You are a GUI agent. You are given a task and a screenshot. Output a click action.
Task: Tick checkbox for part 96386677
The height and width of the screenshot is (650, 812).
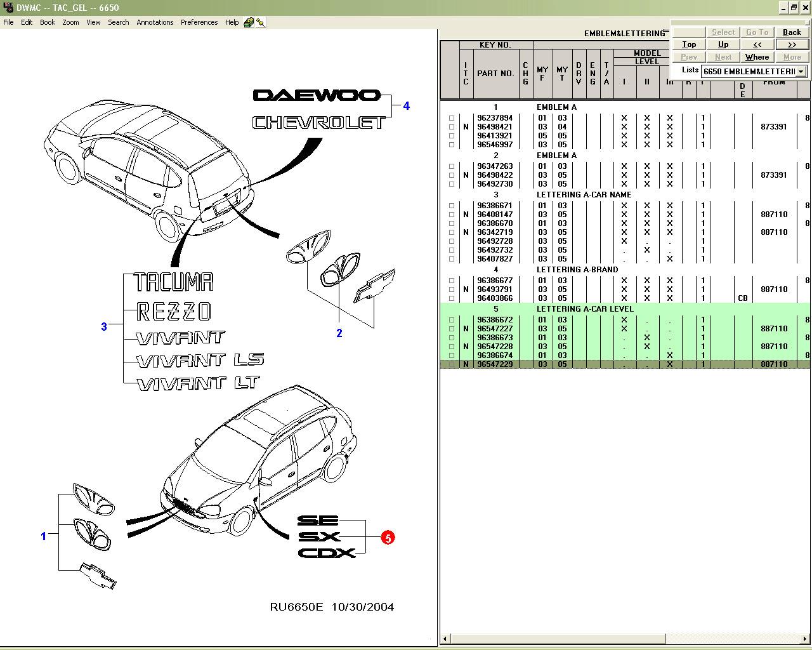(x=452, y=281)
